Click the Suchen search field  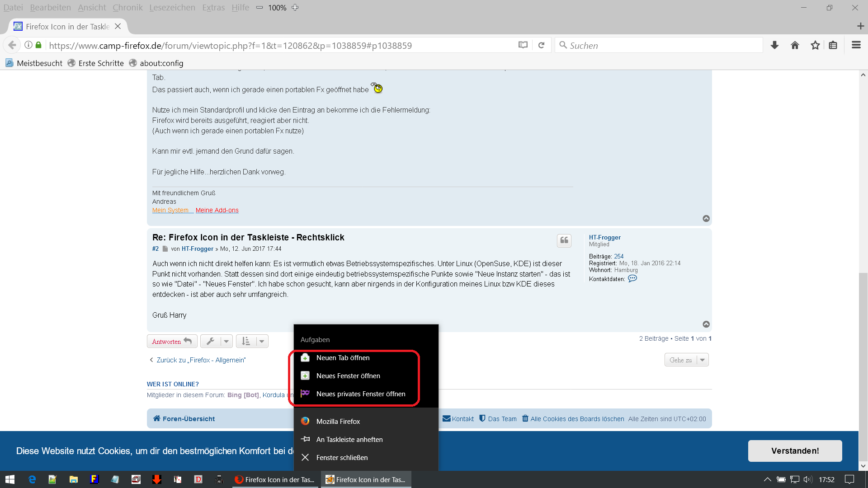click(660, 46)
